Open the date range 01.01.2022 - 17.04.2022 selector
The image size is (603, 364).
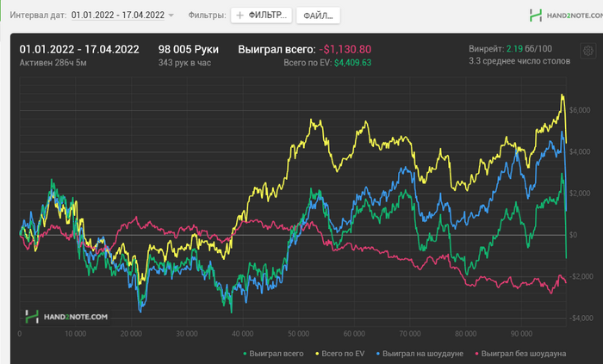point(118,15)
